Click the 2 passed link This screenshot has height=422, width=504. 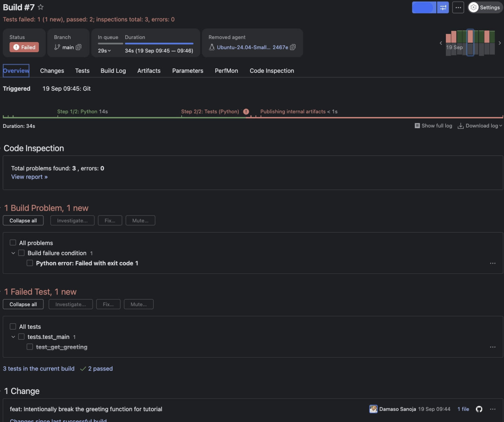(x=100, y=369)
